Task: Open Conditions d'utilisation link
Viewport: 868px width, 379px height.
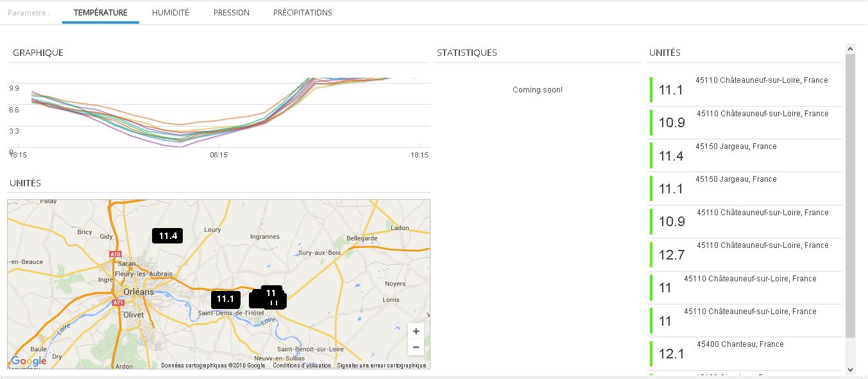Action: [302, 366]
